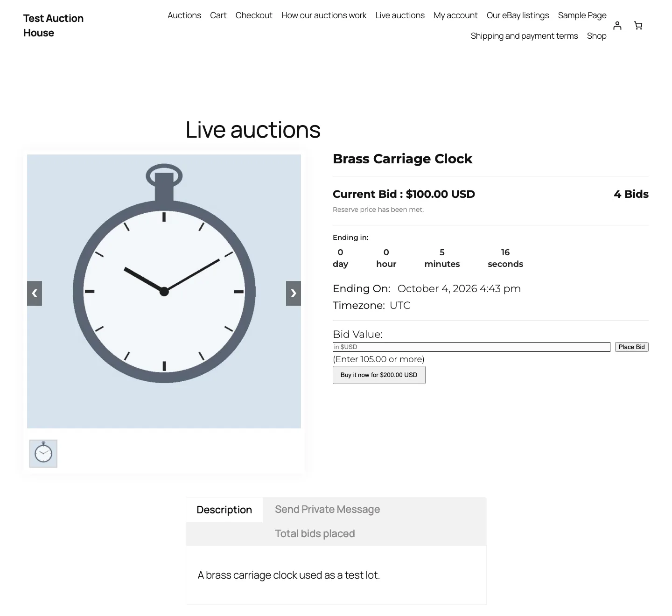This screenshot has height=616, width=672.
Task: View the 4 Bids history link
Action: (631, 194)
